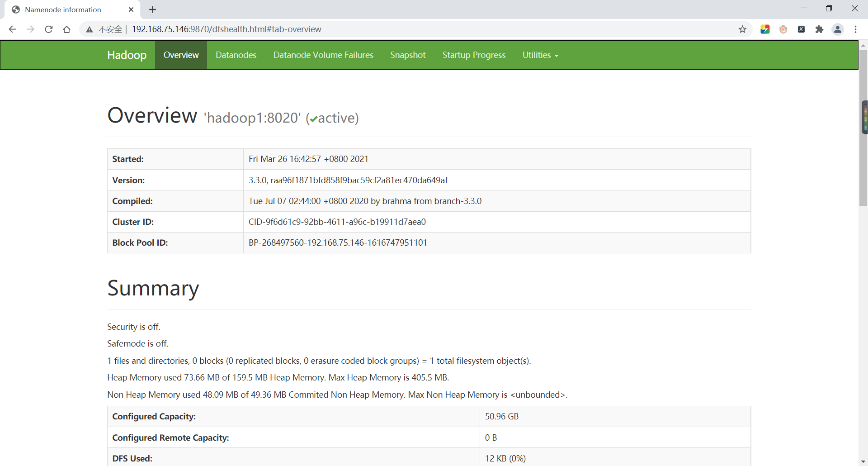
Task: Open the browser home page
Action: coord(67,29)
